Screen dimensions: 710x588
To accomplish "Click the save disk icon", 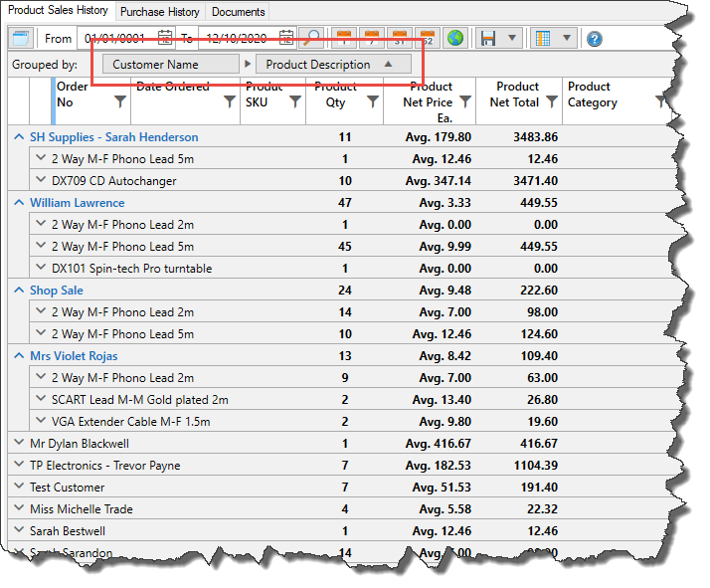I will tap(488, 39).
